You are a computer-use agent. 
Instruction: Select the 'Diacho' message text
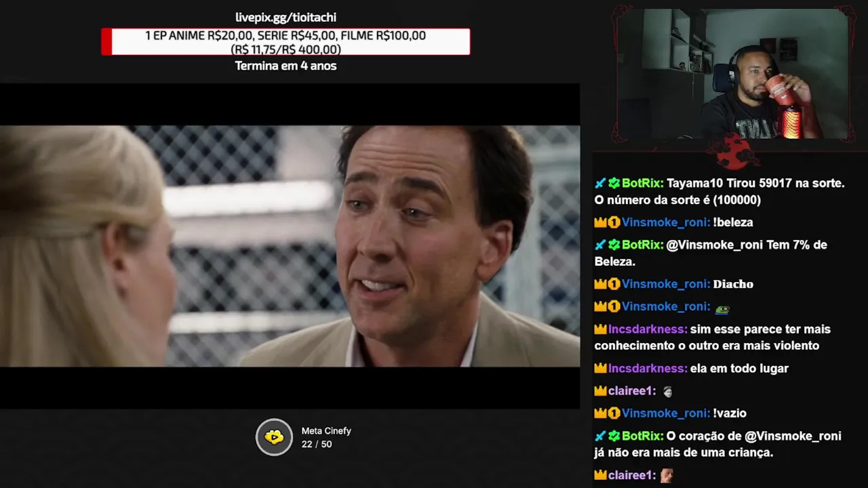[733, 284]
